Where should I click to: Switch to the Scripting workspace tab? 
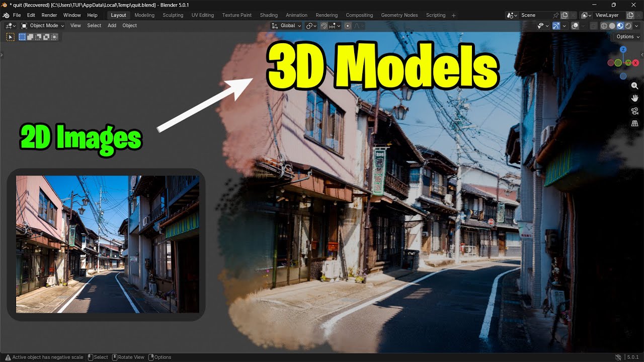[436, 15]
